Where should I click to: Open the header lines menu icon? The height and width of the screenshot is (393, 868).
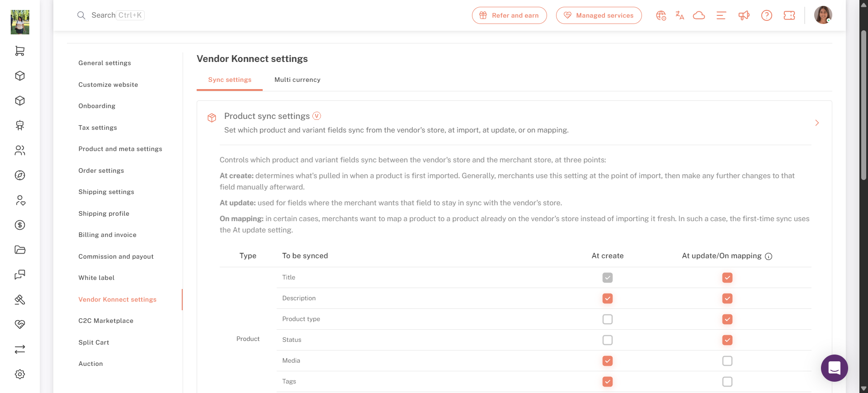(721, 15)
